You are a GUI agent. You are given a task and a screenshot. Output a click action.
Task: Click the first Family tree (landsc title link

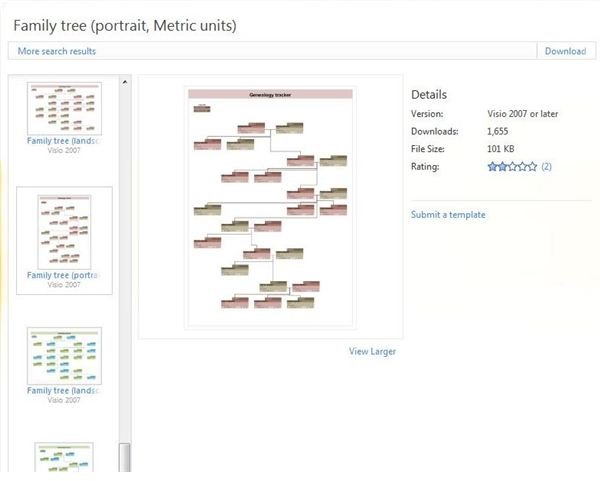pyautogui.click(x=64, y=141)
